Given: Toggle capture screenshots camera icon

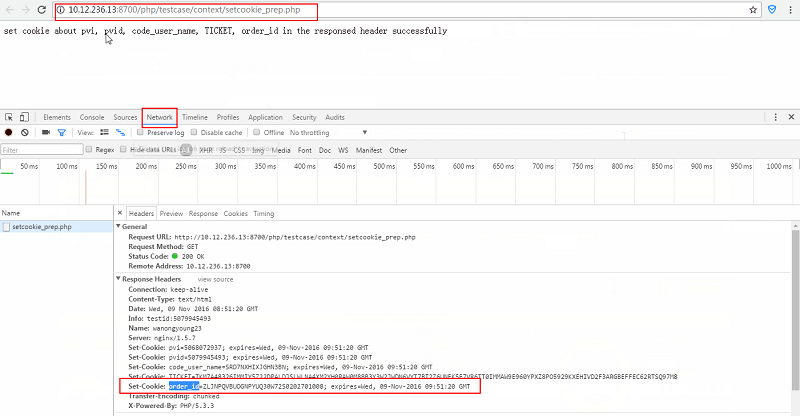Looking at the screenshot, I should pos(46,132).
